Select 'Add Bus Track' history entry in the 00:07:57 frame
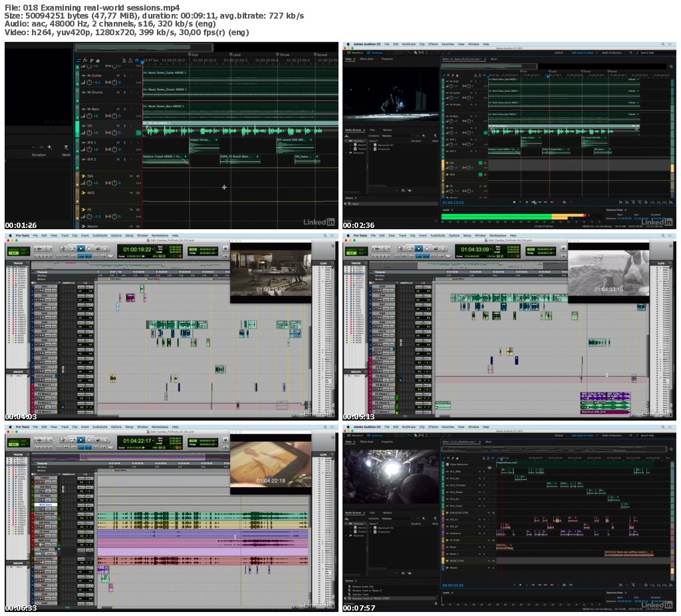The width and height of the screenshot is (681, 616). coord(360,594)
